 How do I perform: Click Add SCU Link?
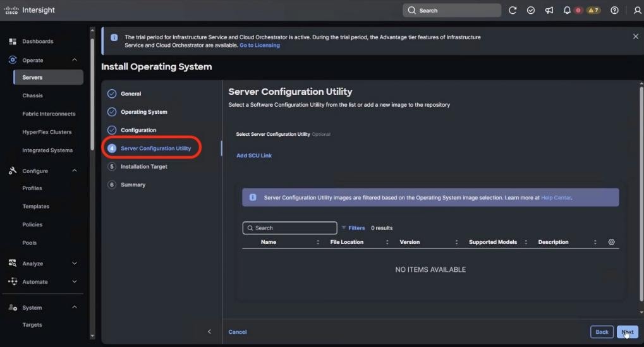(x=254, y=155)
